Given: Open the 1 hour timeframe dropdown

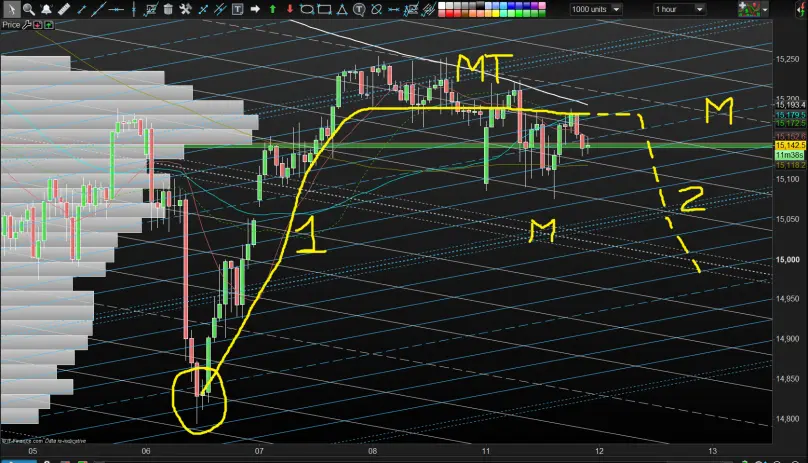Looking at the screenshot, I should click(x=679, y=9).
